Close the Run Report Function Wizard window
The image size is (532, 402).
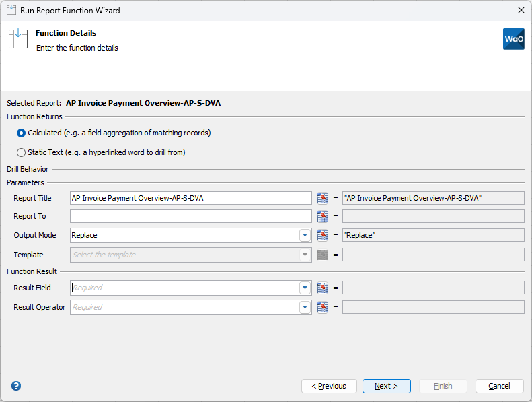point(521,11)
